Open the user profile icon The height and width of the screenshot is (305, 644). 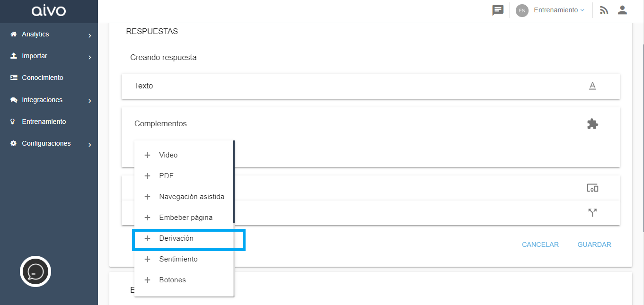(622, 10)
